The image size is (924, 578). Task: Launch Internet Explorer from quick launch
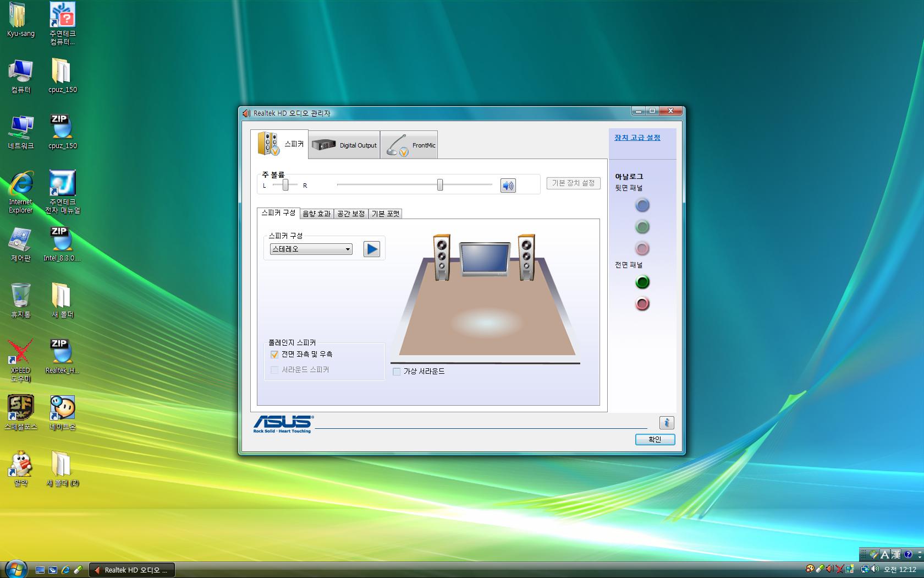[x=65, y=570]
